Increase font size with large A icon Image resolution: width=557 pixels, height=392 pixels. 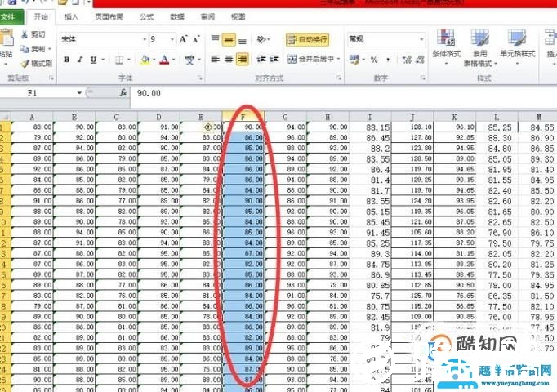click(183, 39)
